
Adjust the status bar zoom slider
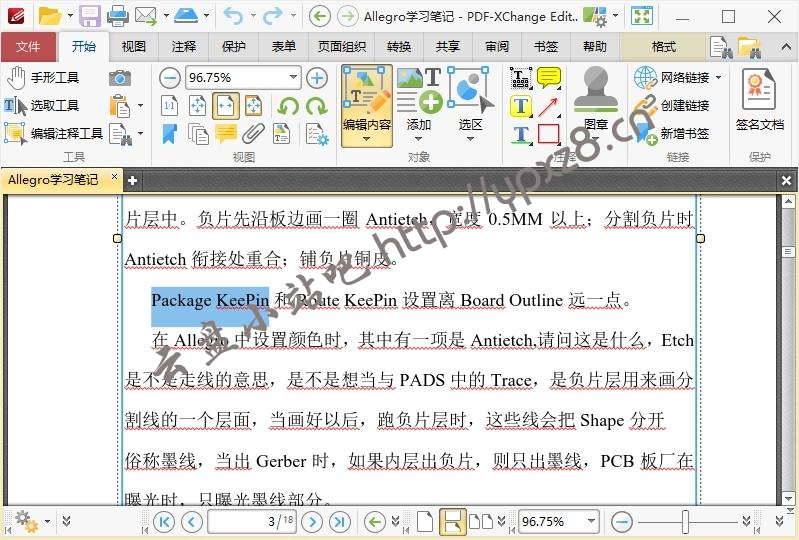pyautogui.click(x=685, y=522)
